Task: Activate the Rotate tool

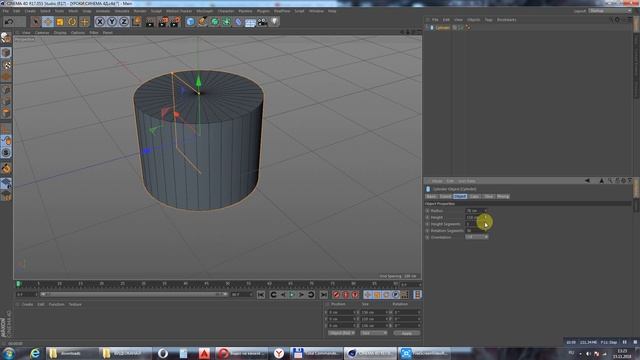Action: 72,22
